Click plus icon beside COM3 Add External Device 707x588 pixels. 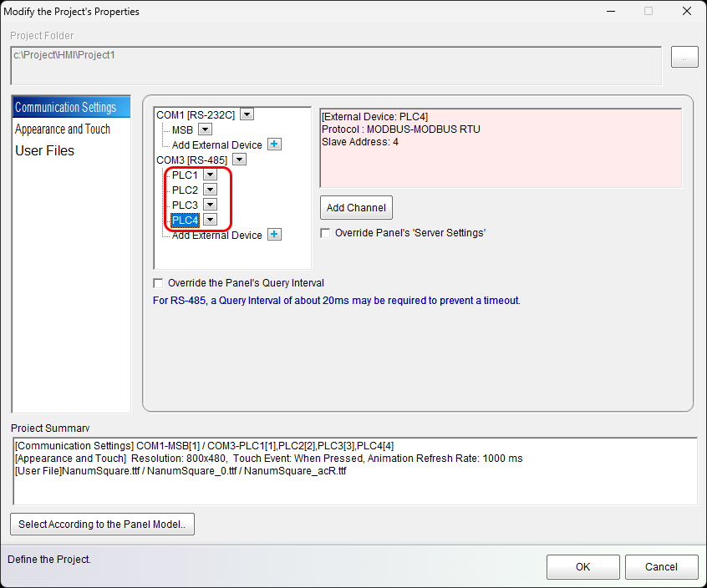pyautogui.click(x=274, y=235)
